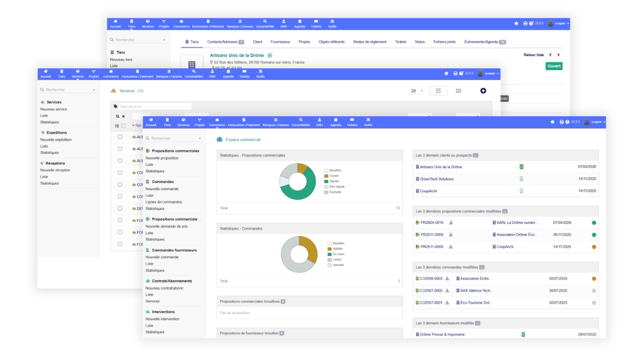Open Rechercher dropdown arrow in Tiers window sidebar

[164, 40]
